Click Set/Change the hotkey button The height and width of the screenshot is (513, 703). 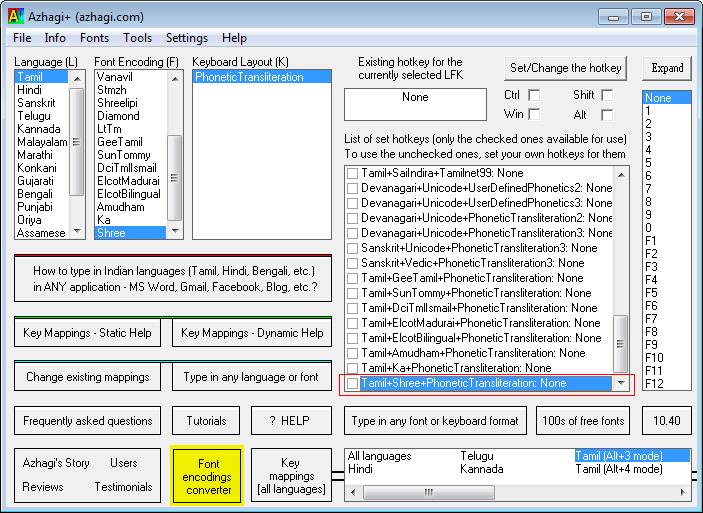click(565, 68)
